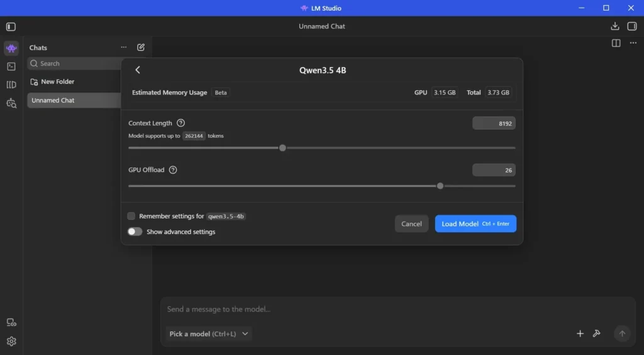This screenshot has height=355, width=644.
Task: Show Context Length help tooltip icon
Action: [x=180, y=123]
